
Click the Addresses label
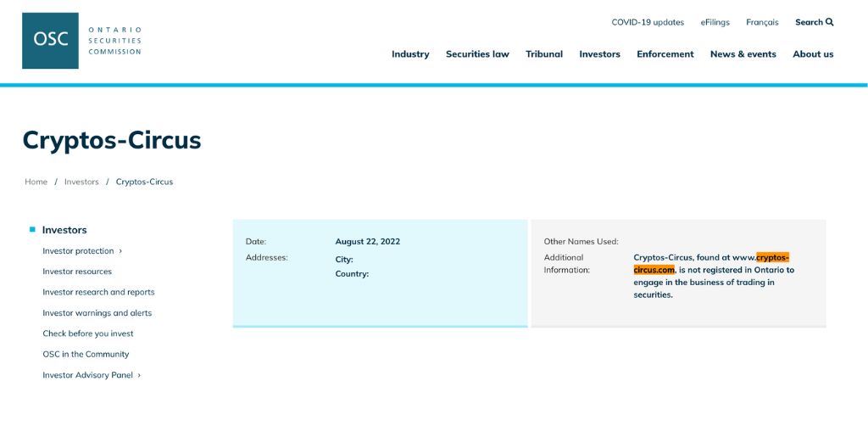(x=267, y=258)
